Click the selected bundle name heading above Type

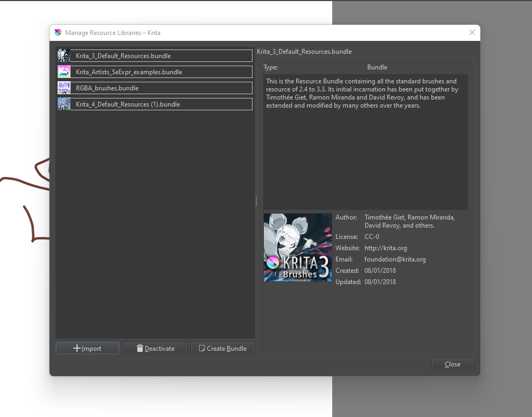[304, 52]
